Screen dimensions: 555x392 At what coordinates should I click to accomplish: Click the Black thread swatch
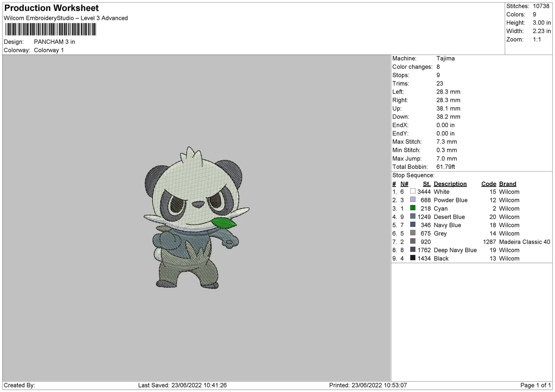[x=413, y=258]
